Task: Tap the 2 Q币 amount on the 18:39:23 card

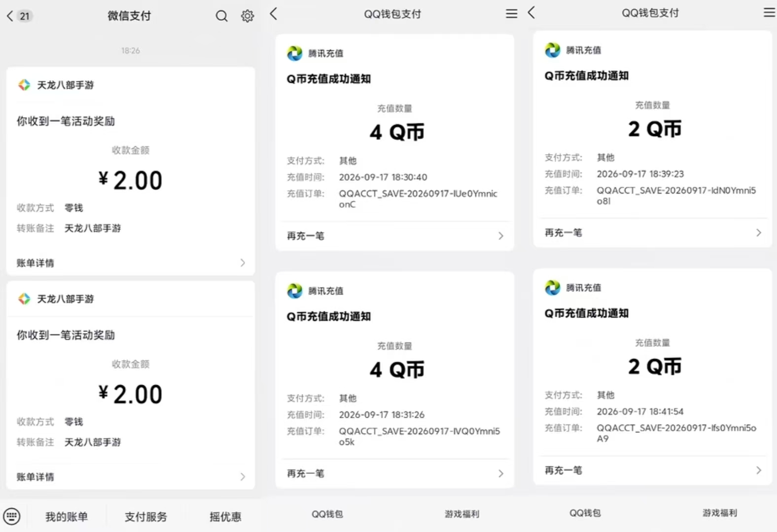Action: click(x=655, y=129)
